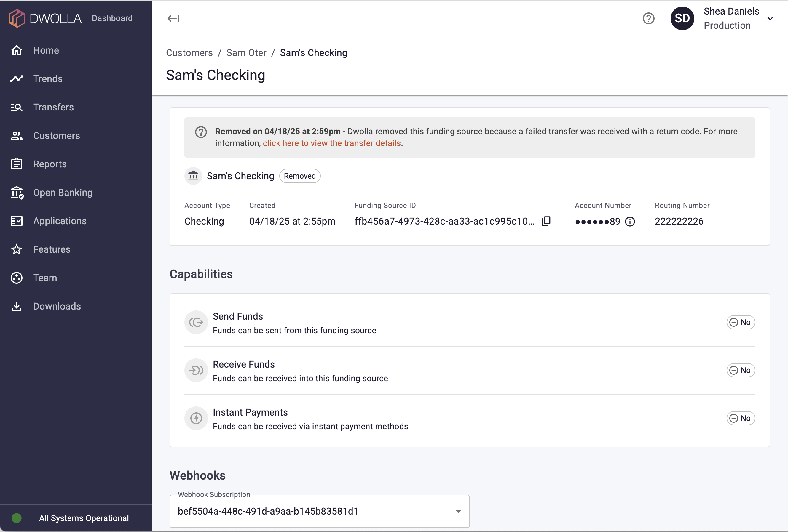Click the green status indicator dot
Screen dimensions: 788x532
tap(17, 518)
